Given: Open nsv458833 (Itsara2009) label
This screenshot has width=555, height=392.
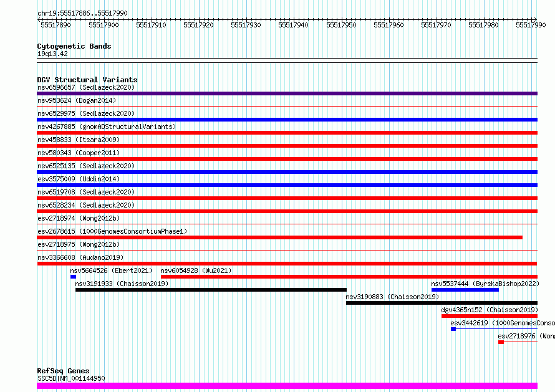Looking at the screenshot, I should (79, 140).
